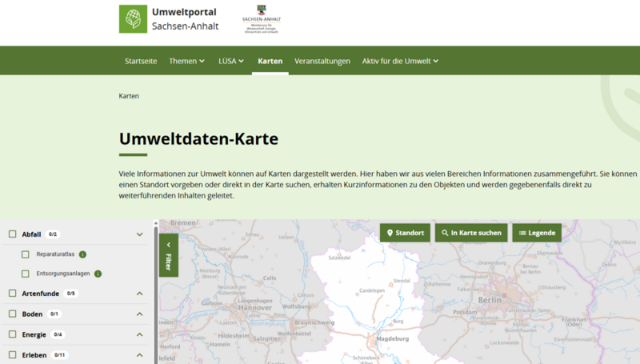Click the Karten breadcrumb link

tap(129, 96)
